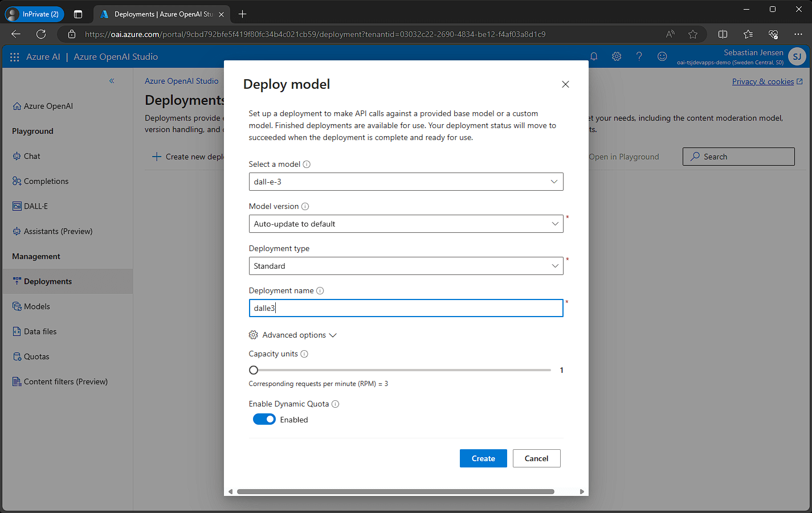Viewport: 812px width, 513px height.
Task: Click the notifications bell icon
Action: tap(594, 56)
